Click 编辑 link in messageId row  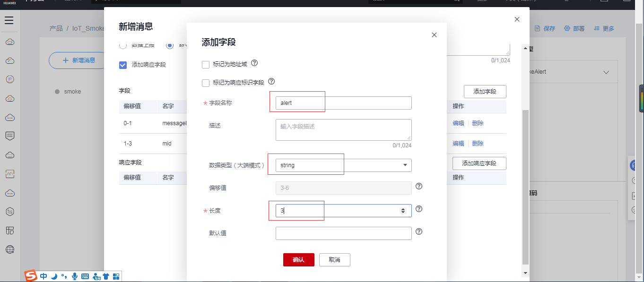pyautogui.click(x=458, y=123)
